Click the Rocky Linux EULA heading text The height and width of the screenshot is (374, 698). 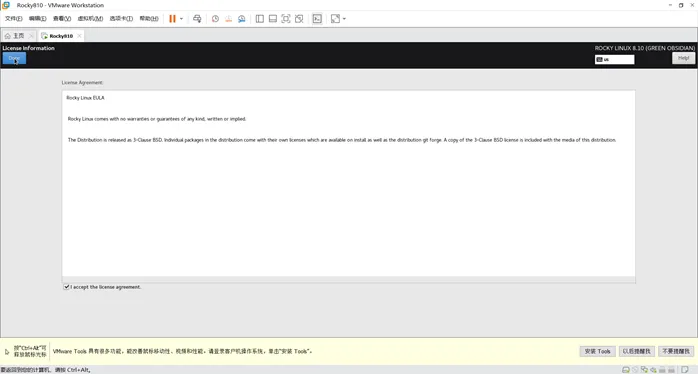pos(85,98)
